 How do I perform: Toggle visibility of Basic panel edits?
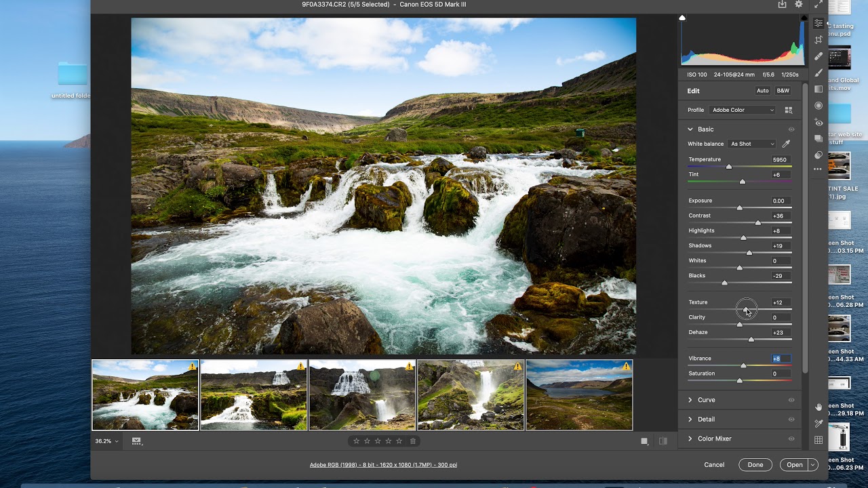(791, 129)
